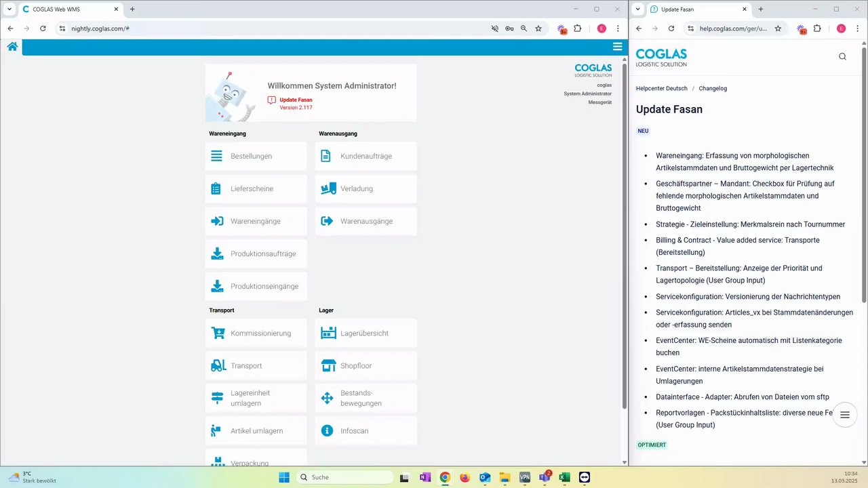Screen dimensions: 868x488
Task: Click the search magnifier on the help page
Action: (842, 57)
